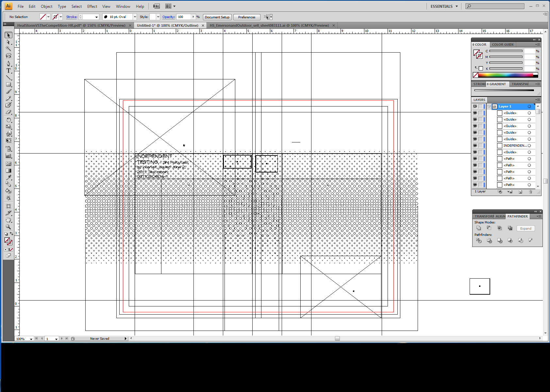Image resolution: width=550 pixels, height=392 pixels.
Task: Select the Symbol Sprayer tool
Action: point(8,149)
